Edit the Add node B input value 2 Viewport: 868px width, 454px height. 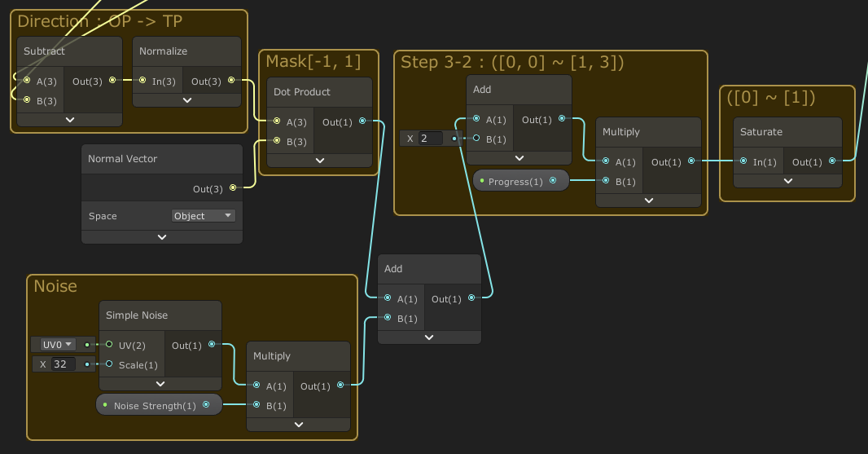pos(431,138)
